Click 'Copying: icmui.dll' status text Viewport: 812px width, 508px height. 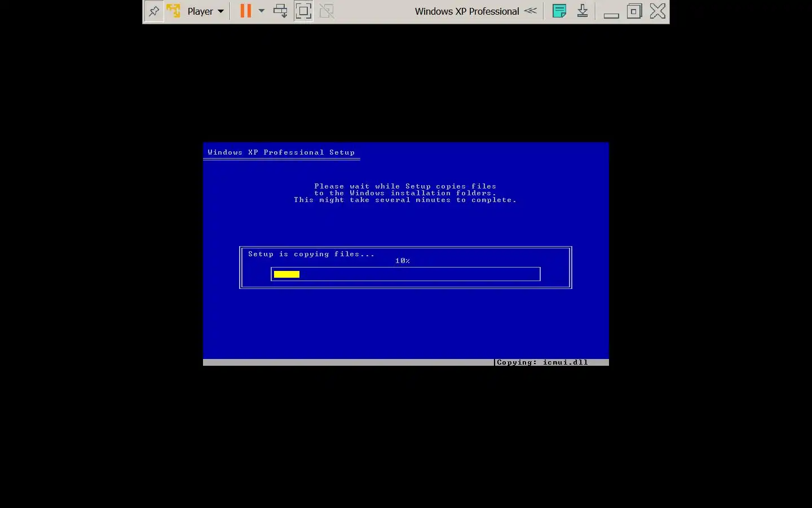pos(542,362)
